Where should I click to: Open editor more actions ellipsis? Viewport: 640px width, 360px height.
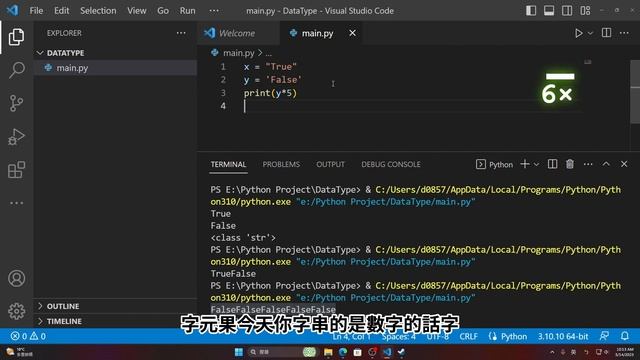coord(624,33)
